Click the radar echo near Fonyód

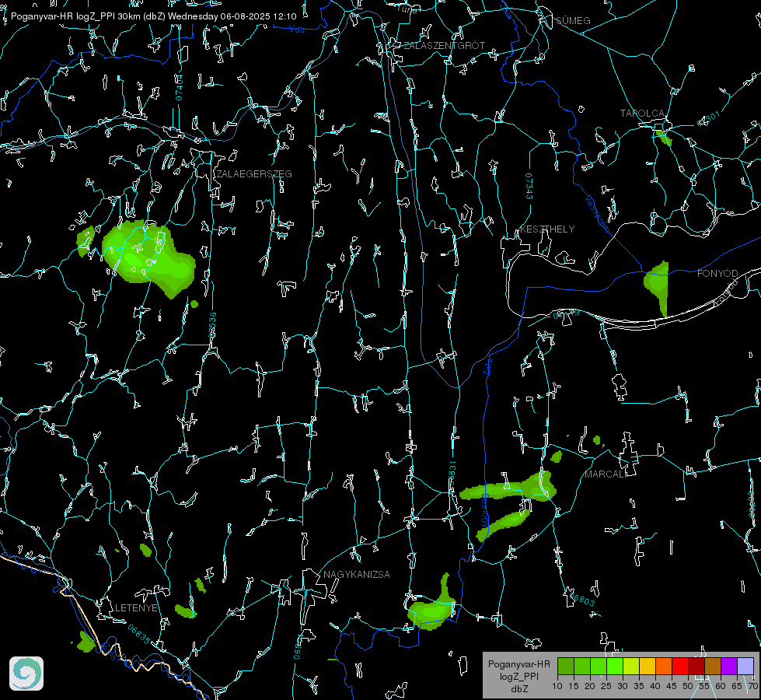coord(658,288)
